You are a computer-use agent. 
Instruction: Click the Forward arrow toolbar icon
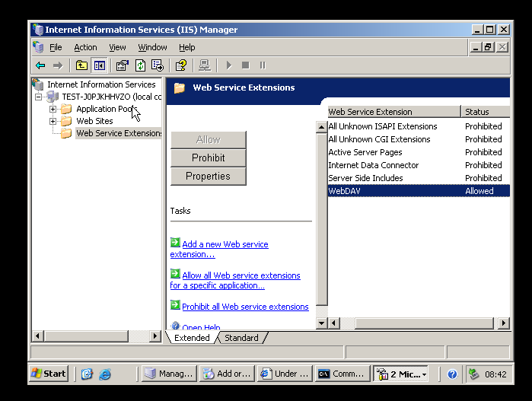tap(58, 65)
